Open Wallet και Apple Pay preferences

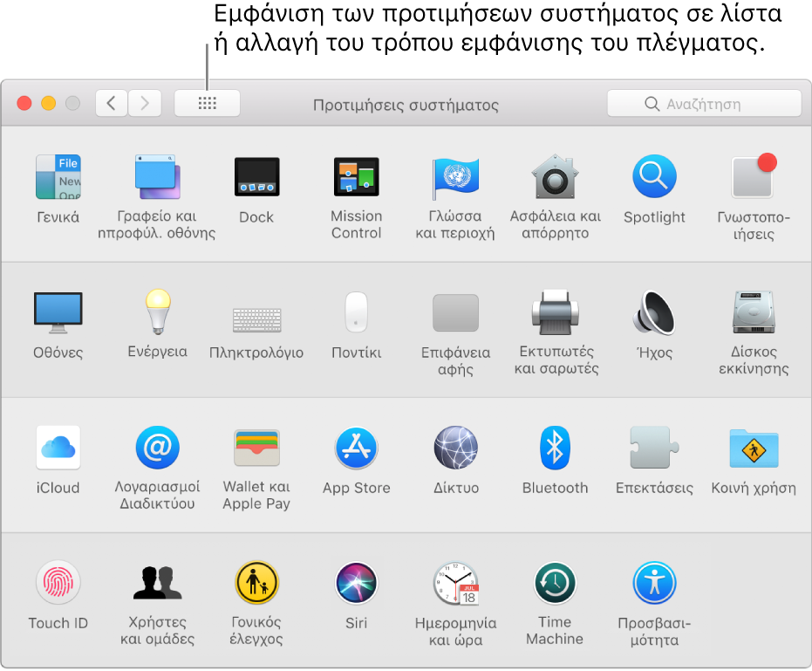click(256, 448)
